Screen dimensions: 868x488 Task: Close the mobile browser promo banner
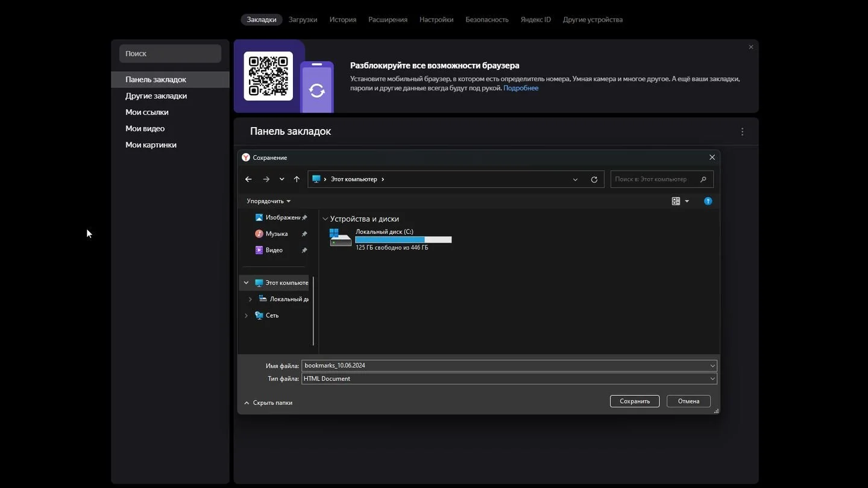751,47
